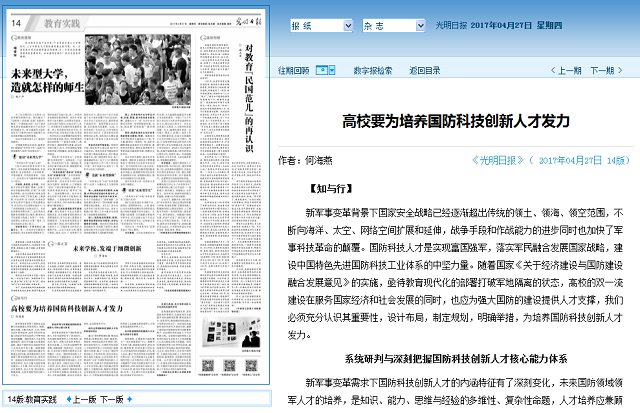Select headline 高校要为培养国防科技创新人才发力 on newspaper page
Screen dimensions: 640x413
67,309
